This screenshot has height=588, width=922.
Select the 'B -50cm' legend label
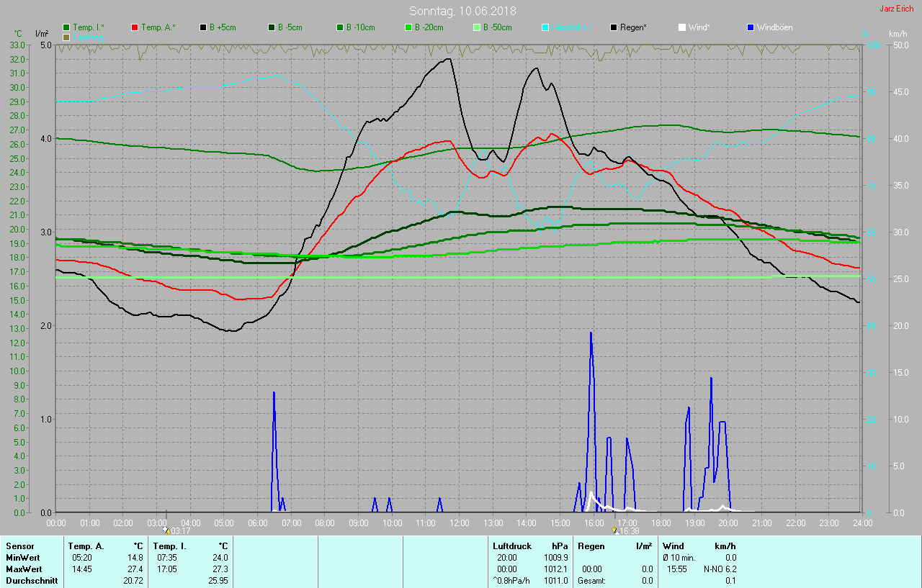pos(497,27)
